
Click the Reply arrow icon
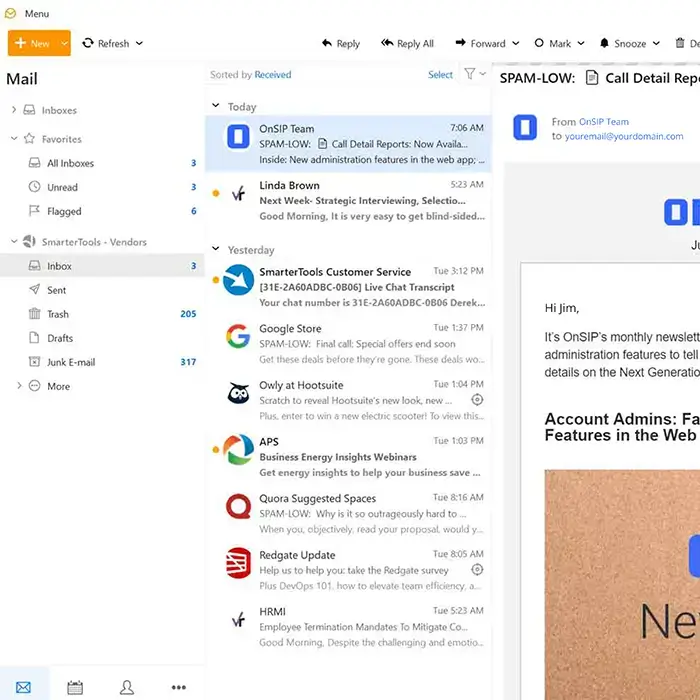[327, 43]
